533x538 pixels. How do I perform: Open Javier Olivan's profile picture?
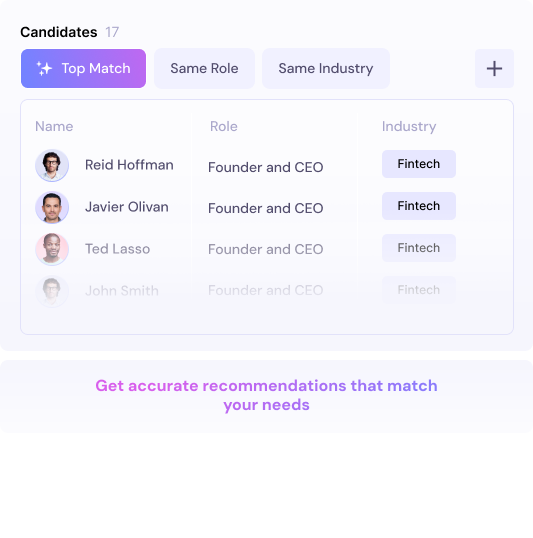pyautogui.click(x=52, y=207)
